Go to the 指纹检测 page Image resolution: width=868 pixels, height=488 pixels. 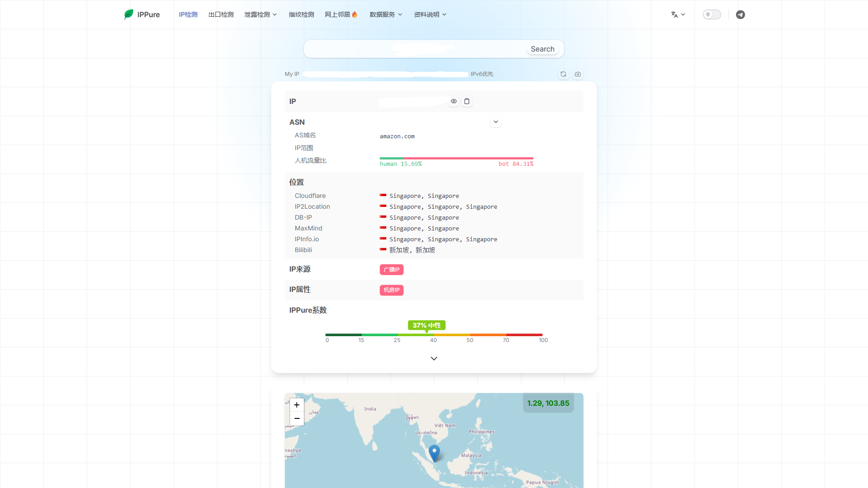302,14
